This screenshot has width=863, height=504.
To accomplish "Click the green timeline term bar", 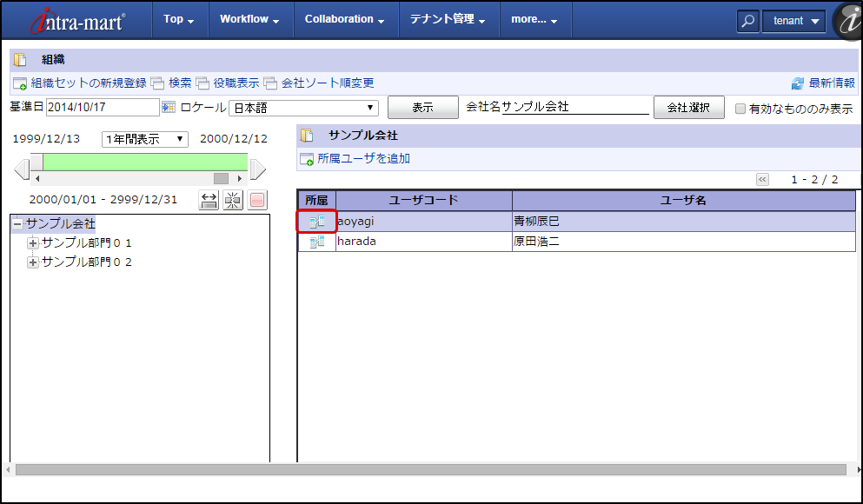I will 144,162.
